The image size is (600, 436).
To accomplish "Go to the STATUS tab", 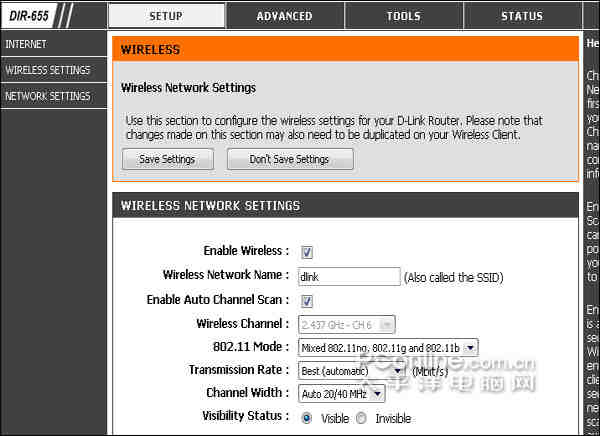I will tap(522, 16).
